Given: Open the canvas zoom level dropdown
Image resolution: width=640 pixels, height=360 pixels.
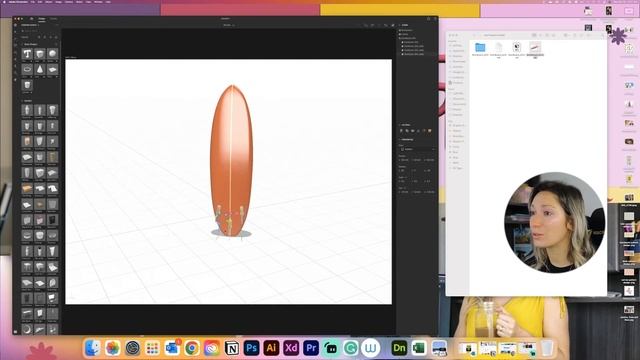Looking at the screenshot, I should (229, 25).
